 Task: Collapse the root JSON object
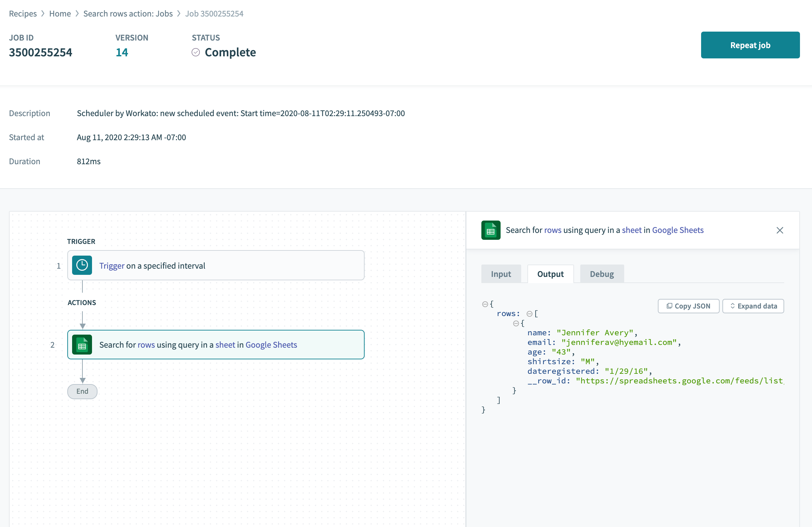(x=485, y=304)
